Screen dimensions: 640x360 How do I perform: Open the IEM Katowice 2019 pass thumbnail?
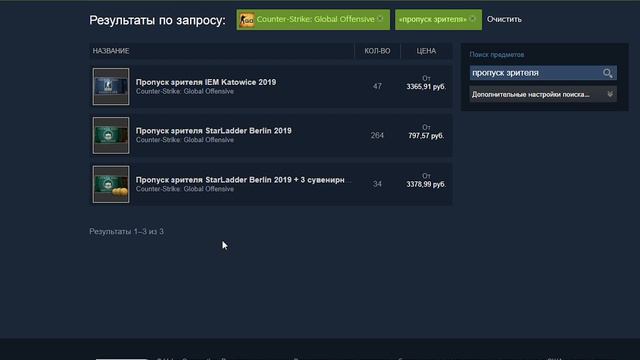(111, 87)
